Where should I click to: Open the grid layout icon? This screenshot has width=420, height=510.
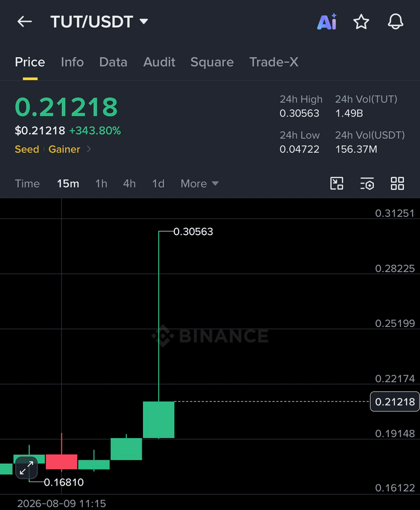pyautogui.click(x=397, y=184)
